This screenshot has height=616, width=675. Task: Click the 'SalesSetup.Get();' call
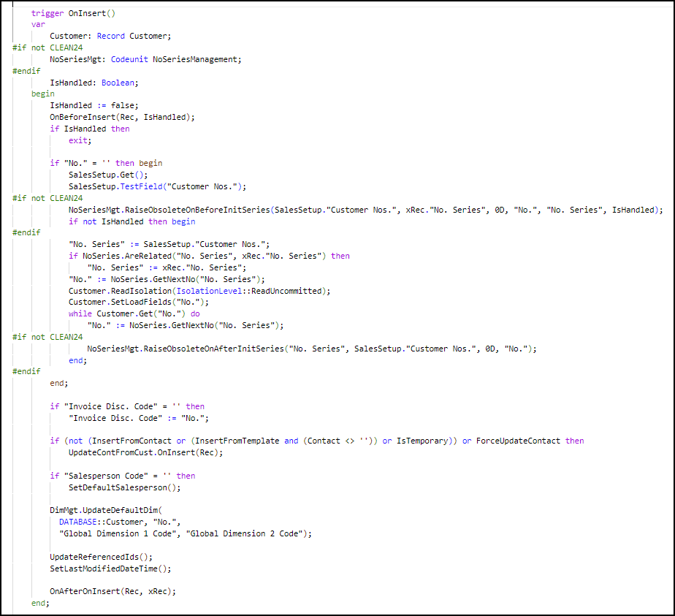(108, 175)
